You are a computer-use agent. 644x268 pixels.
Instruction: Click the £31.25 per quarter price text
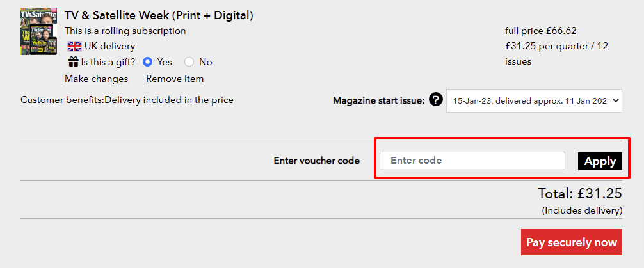556,46
